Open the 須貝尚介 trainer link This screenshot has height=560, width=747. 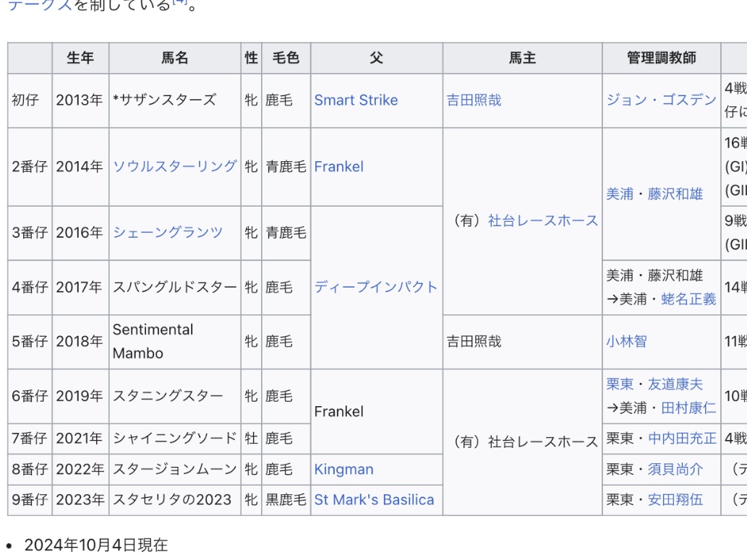click(x=675, y=470)
